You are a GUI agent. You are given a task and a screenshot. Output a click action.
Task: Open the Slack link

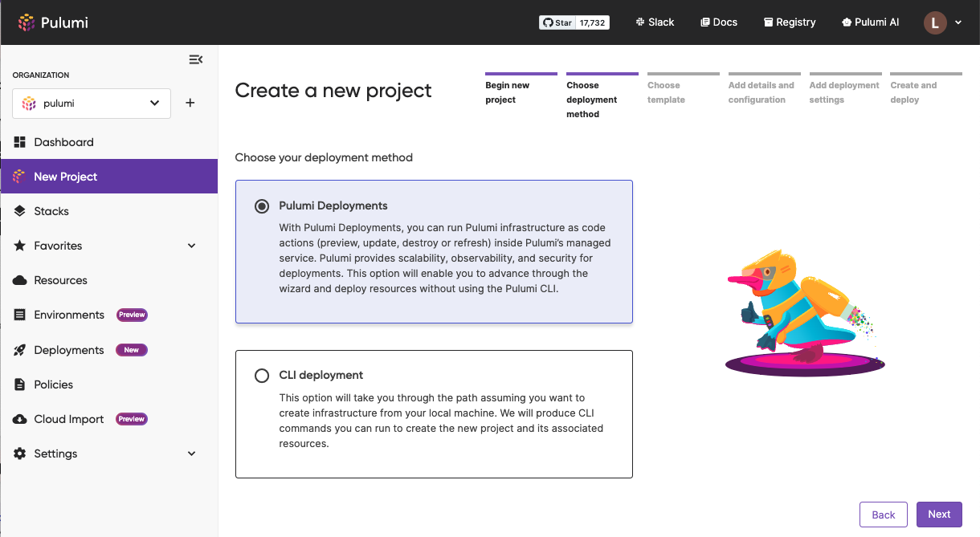(655, 22)
